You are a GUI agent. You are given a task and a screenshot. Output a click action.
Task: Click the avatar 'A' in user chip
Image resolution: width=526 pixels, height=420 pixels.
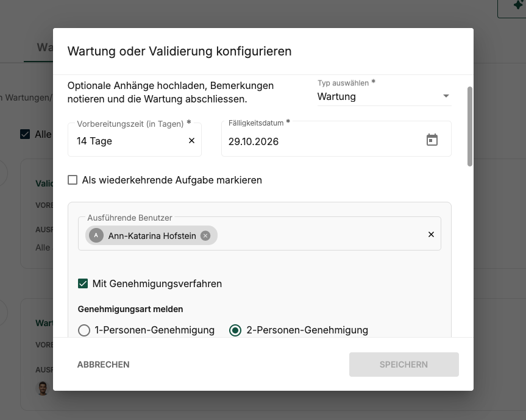point(96,235)
